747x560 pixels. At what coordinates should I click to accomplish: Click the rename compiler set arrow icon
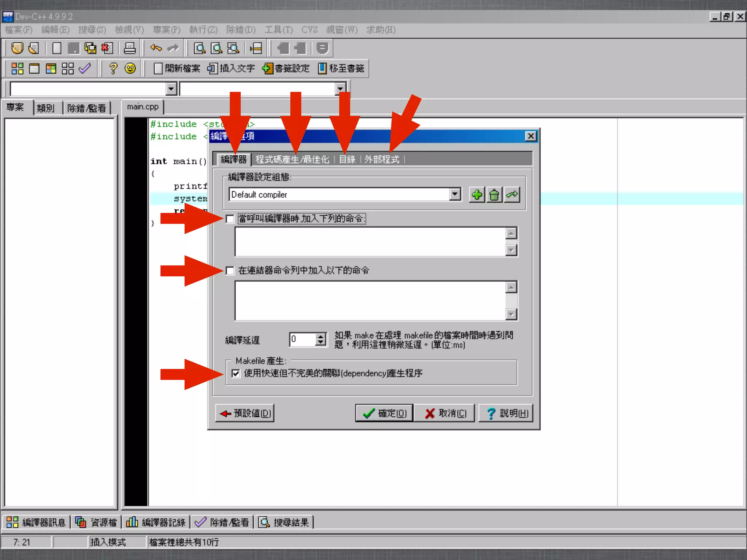(512, 195)
